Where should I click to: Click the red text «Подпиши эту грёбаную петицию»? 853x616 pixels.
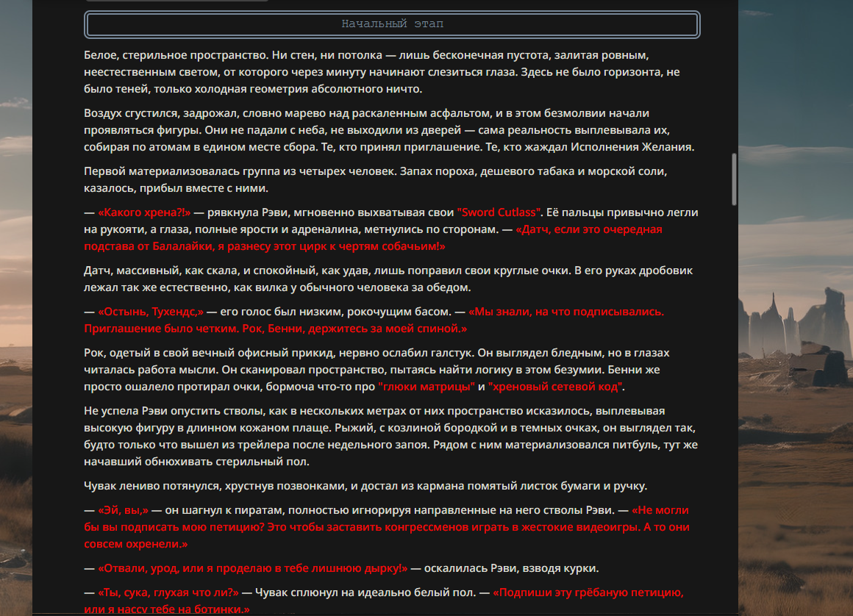[588, 592]
